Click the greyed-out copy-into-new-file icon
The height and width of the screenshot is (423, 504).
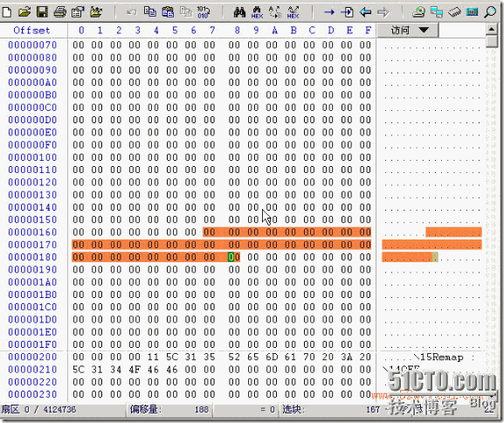tap(186, 12)
